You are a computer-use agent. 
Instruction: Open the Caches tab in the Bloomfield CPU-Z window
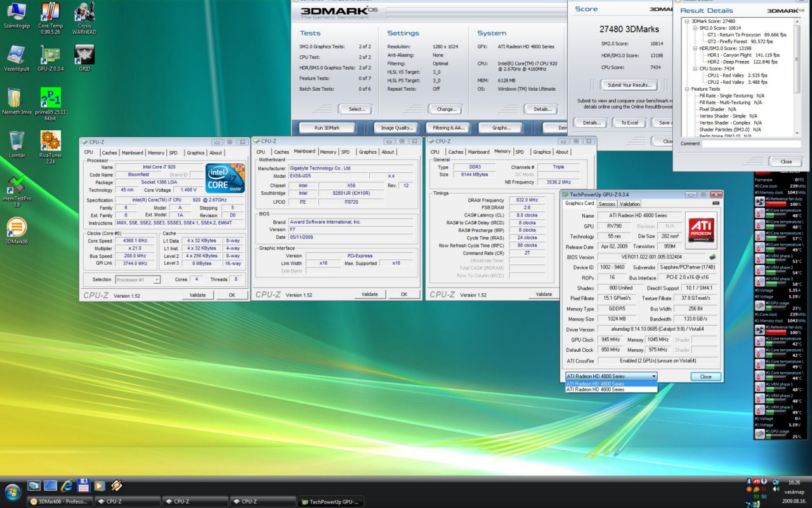[110, 152]
